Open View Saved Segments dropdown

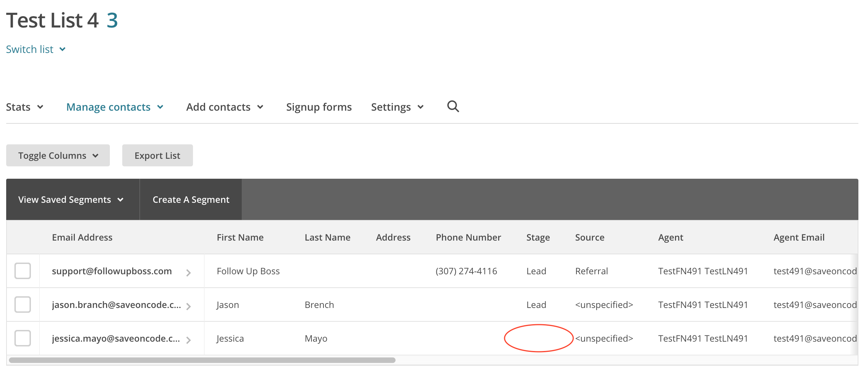71,200
